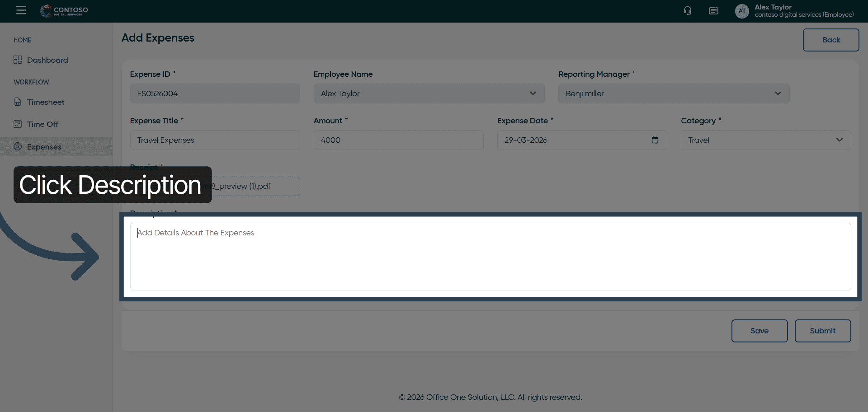Image resolution: width=868 pixels, height=412 pixels.
Task: Click the Amount input field
Action: tap(398, 140)
